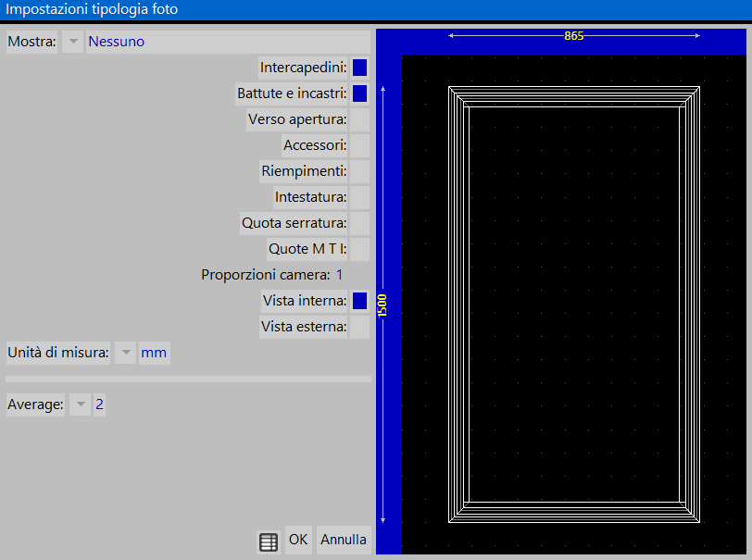Screen dimensions: 752x560
Task: Click the Nessuno value field
Action: (x=228, y=42)
